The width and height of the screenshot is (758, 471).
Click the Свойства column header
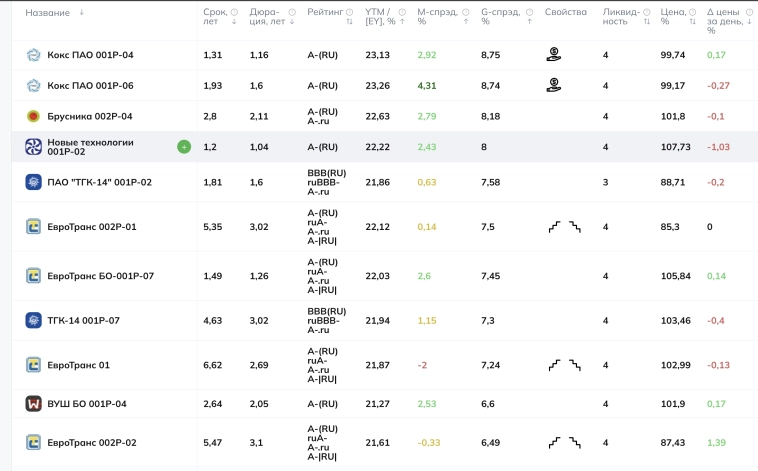click(566, 13)
